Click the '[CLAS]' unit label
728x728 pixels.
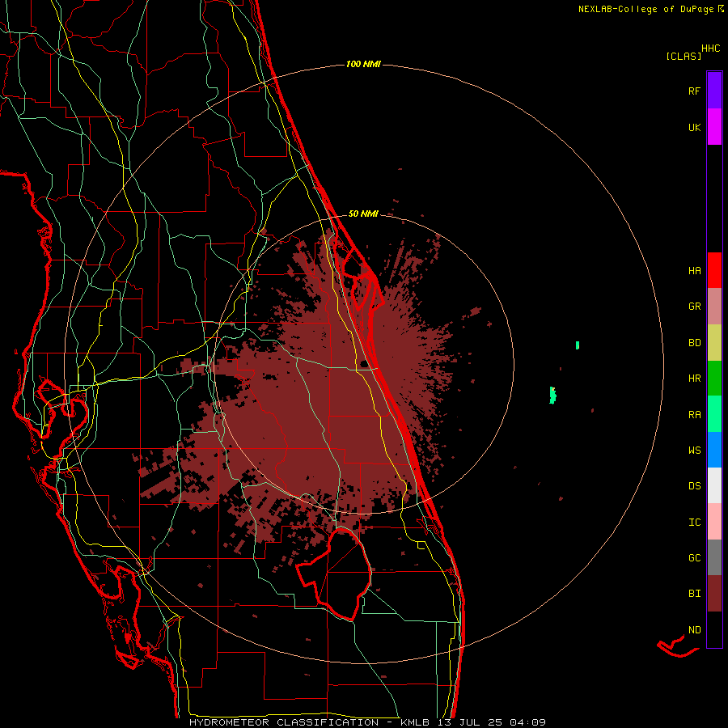coord(684,56)
